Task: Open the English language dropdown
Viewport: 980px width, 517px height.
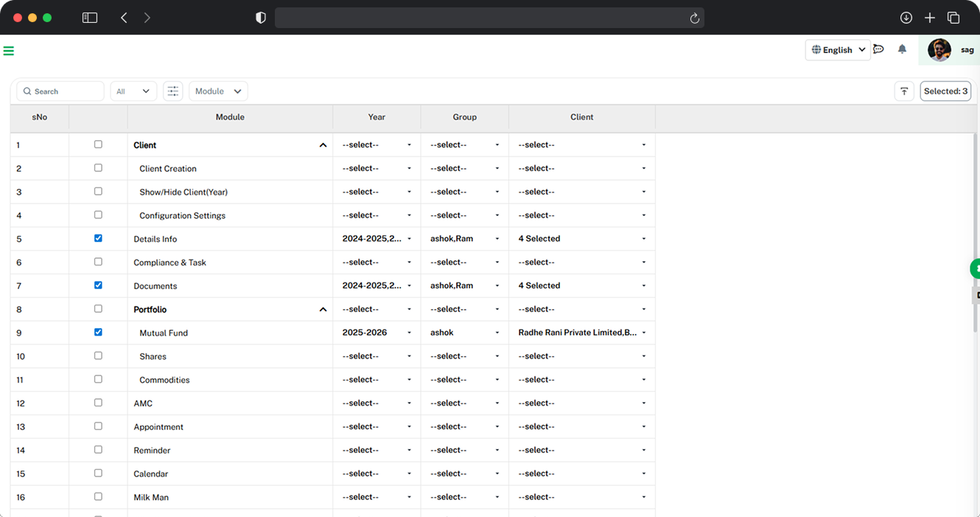Action: click(x=838, y=50)
